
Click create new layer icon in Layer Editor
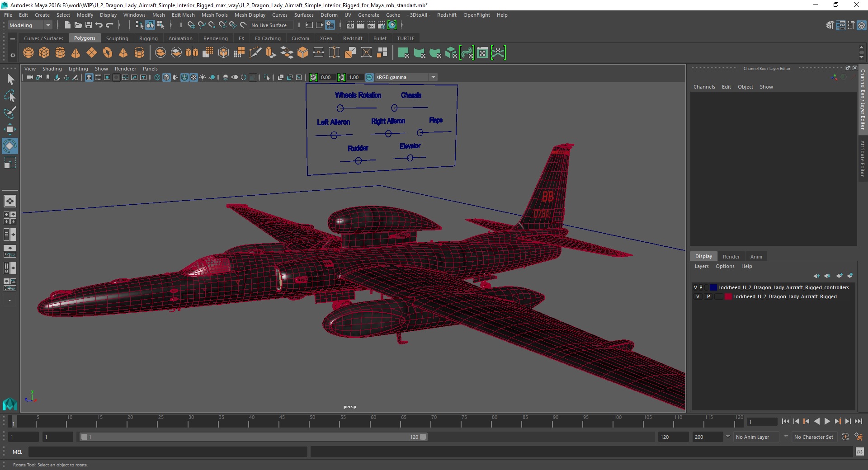point(840,276)
